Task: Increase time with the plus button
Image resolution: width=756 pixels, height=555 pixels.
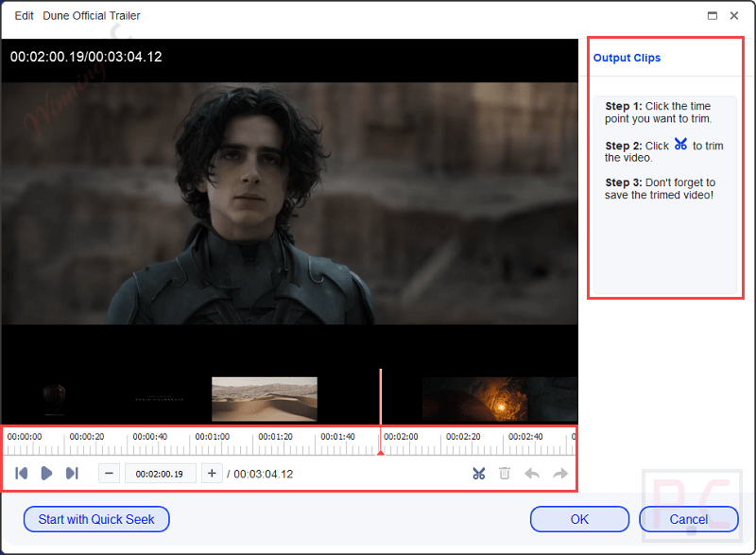Action: (212, 474)
